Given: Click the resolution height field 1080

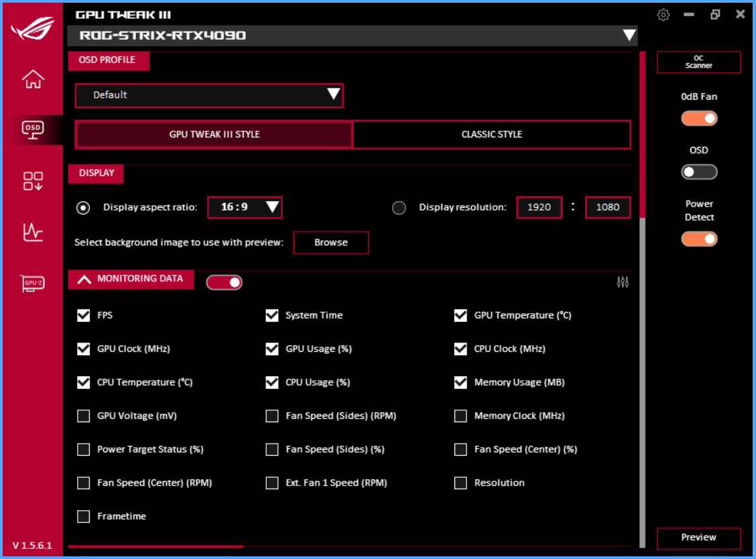Looking at the screenshot, I should coord(607,207).
